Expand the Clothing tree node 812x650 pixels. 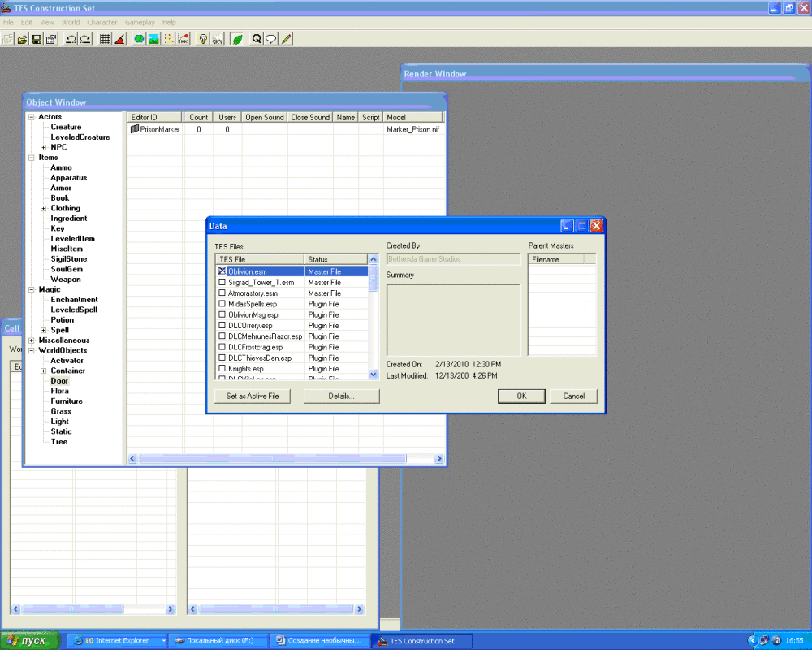(x=44, y=208)
